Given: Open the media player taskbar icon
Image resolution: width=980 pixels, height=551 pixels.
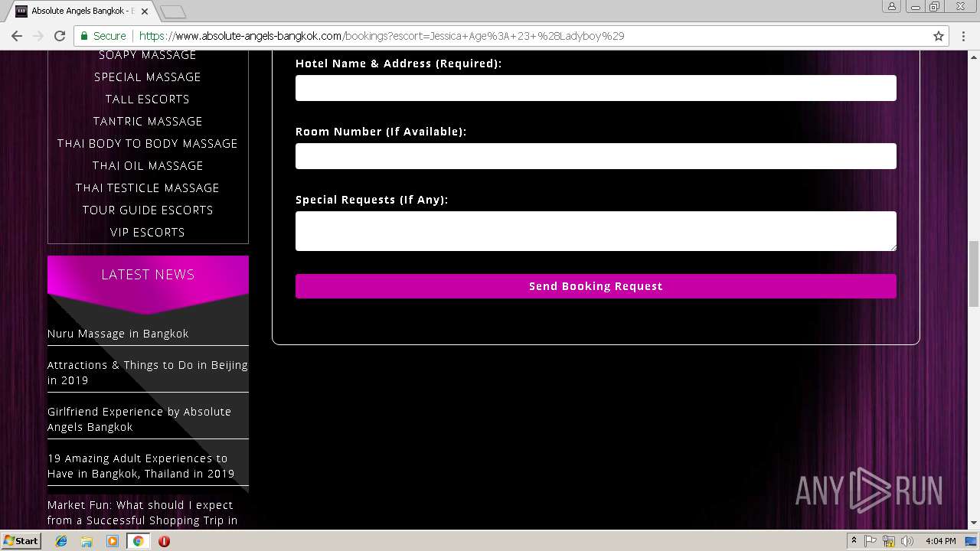Looking at the screenshot, I should pyautogui.click(x=113, y=541).
